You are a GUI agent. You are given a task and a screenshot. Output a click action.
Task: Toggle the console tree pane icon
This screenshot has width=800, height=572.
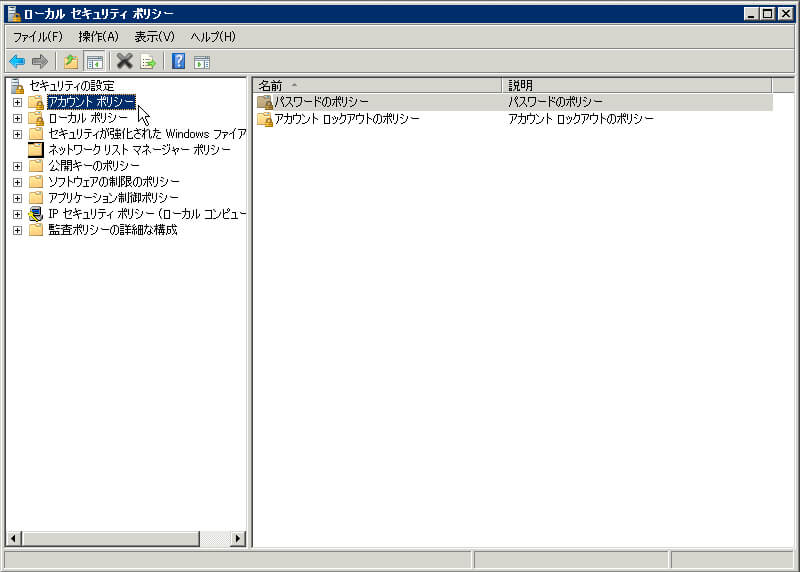click(x=95, y=62)
